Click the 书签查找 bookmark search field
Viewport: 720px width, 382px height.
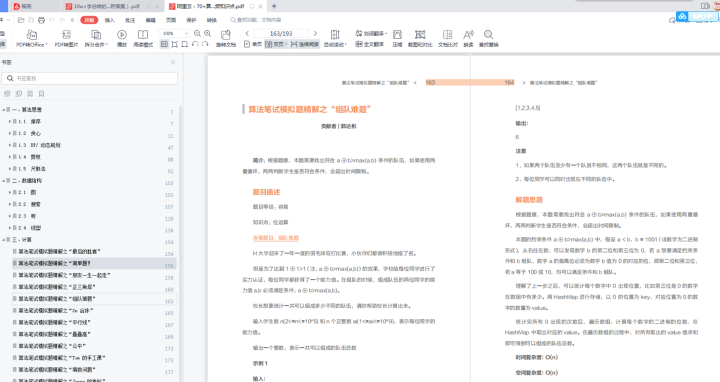[x=90, y=79]
